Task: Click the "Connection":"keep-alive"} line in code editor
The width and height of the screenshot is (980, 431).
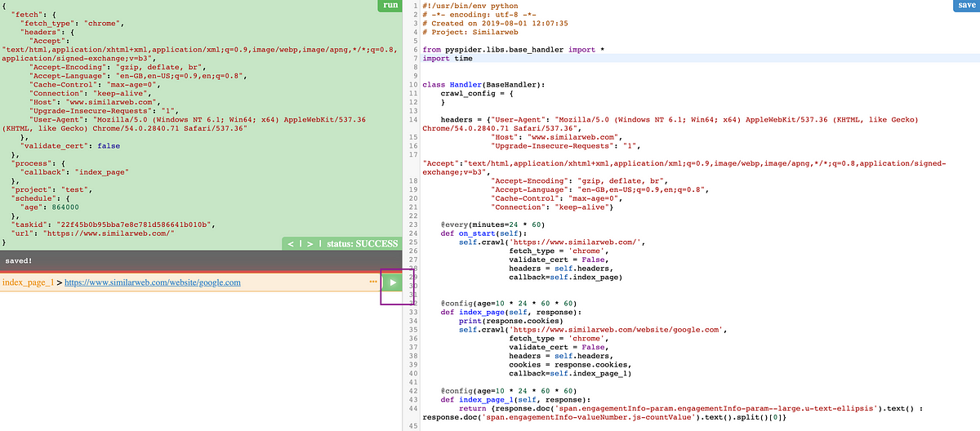Action: pyautogui.click(x=553, y=207)
